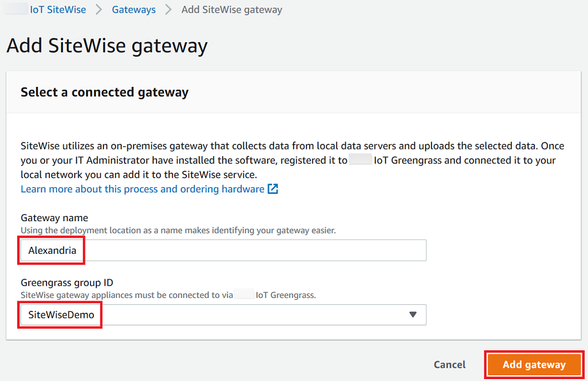588x381 pixels.
Task: Click the deployment location hint under Gateway name
Action: click(x=178, y=229)
